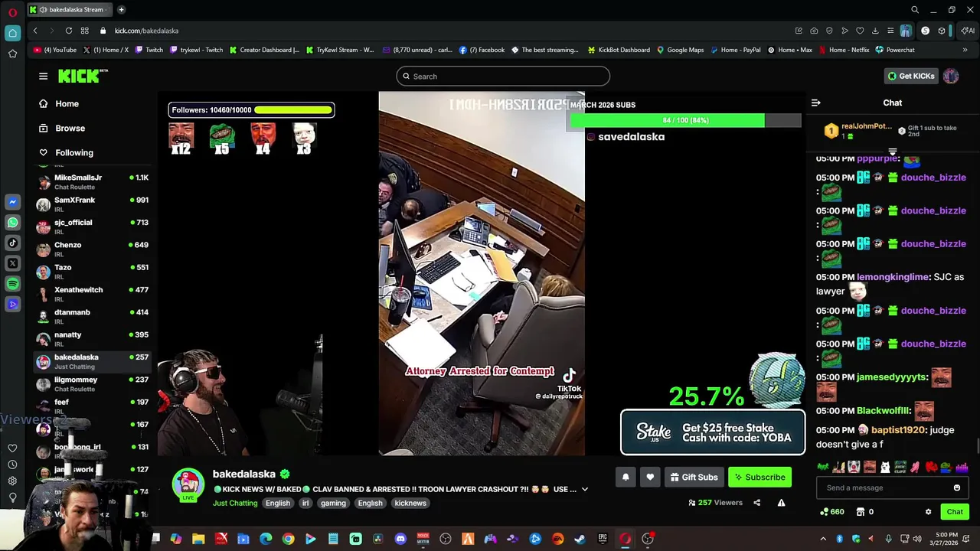Click the green Subscribe button
The height and width of the screenshot is (551, 980).
click(x=759, y=477)
